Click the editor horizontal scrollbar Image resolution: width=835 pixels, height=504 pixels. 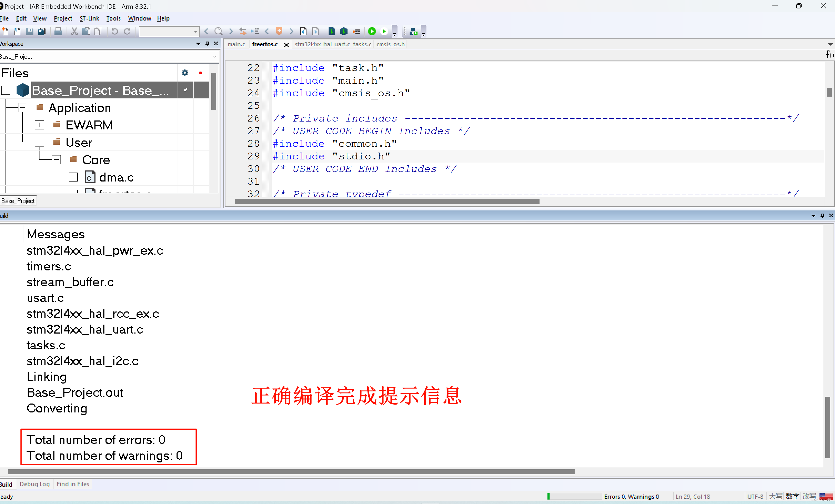click(387, 201)
